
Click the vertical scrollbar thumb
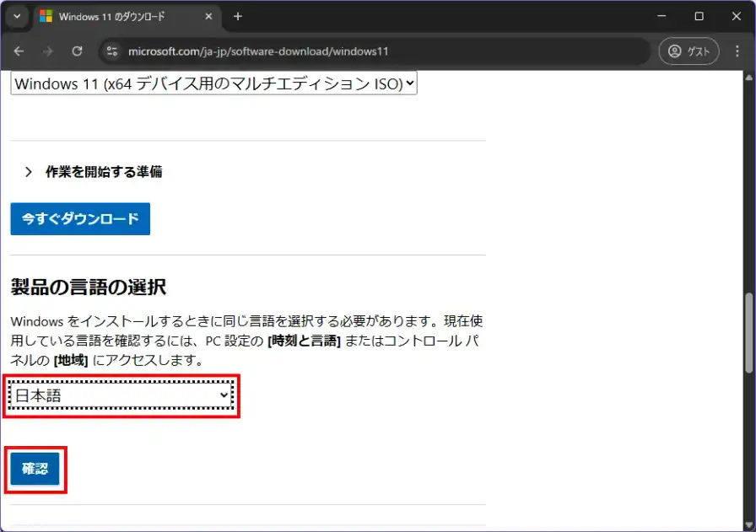749,332
